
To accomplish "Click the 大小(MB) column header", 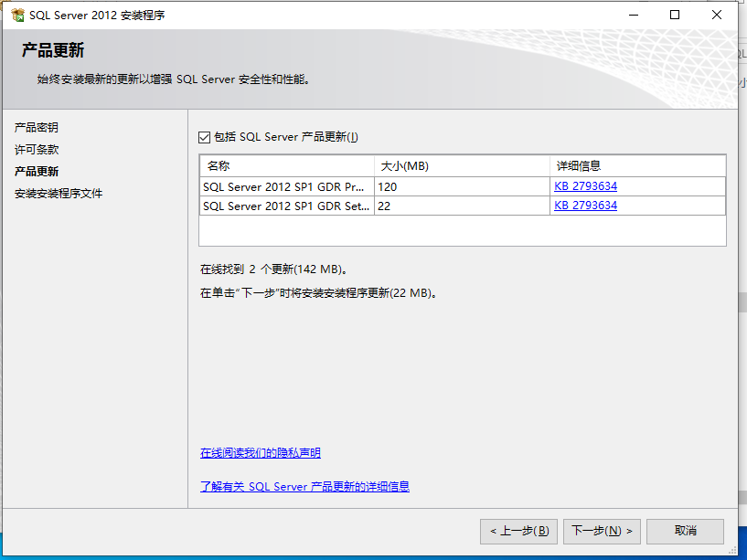I will tap(462, 166).
